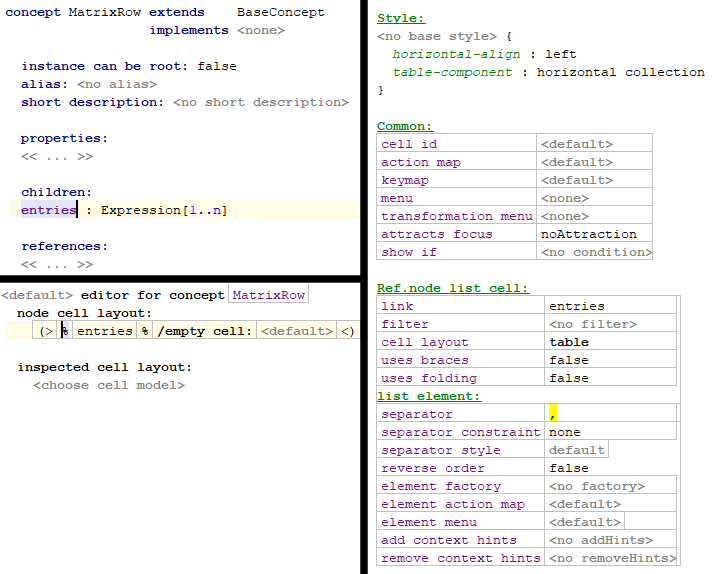Viewport: 725px width, 574px height.
Task: Click the % symbol before entries in editor
Action: pyautogui.click(x=65, y=331)
